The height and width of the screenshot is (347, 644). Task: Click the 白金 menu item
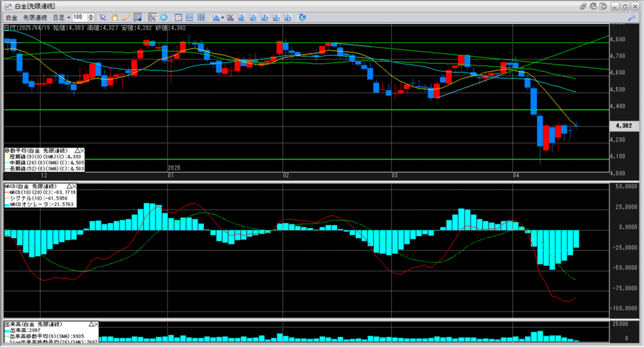[10, 17]
